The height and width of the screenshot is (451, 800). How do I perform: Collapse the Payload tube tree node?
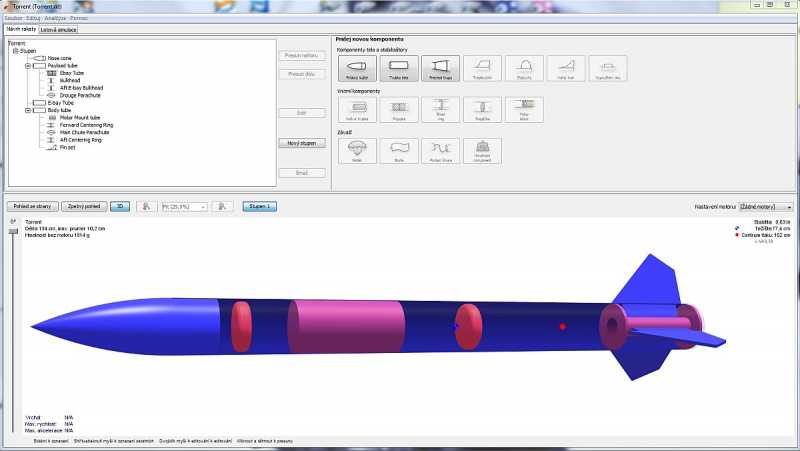[x=28, y=66]
